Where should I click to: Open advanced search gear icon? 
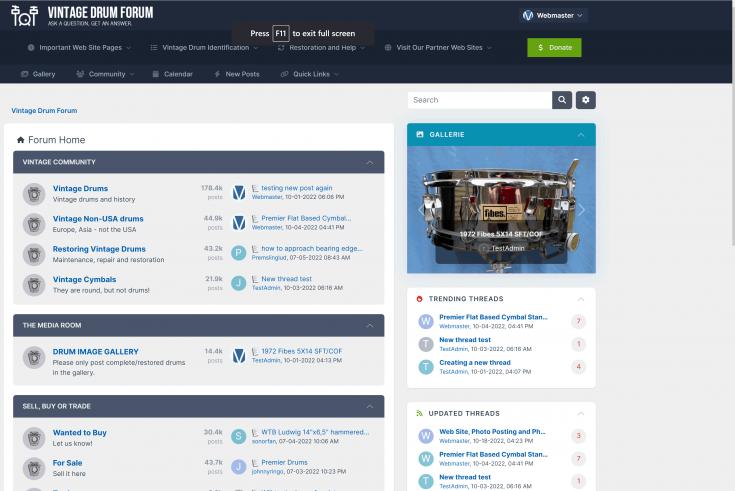point(586,100)
